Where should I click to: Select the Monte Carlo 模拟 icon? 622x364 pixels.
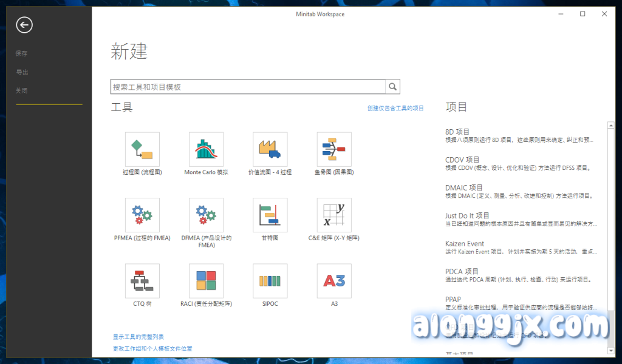point(206,149)
